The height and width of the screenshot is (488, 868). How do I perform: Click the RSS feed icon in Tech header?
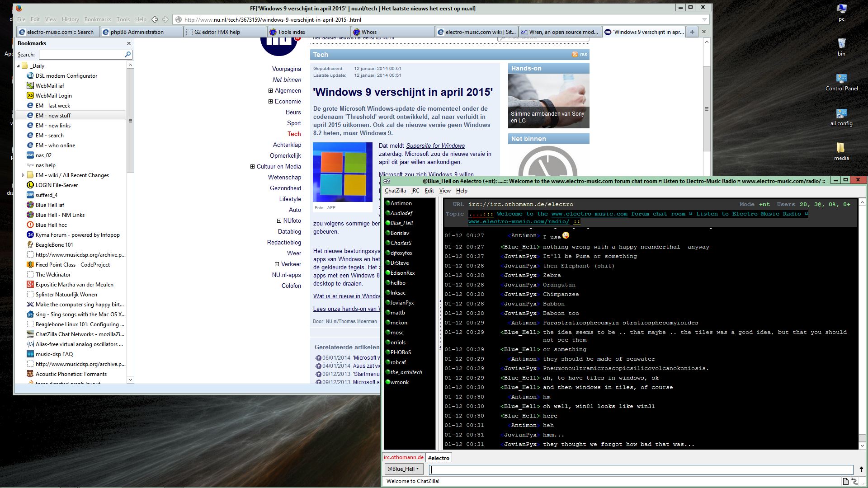[575, 55]
